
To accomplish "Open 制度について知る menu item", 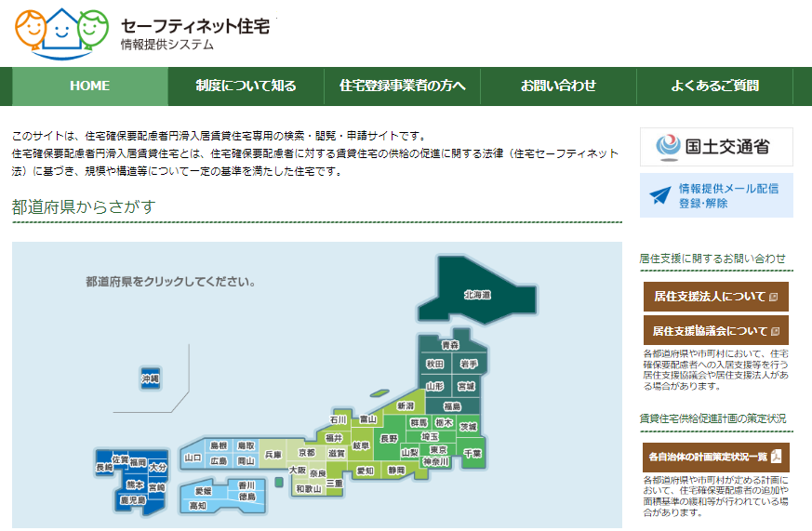I will coord(246,86).
